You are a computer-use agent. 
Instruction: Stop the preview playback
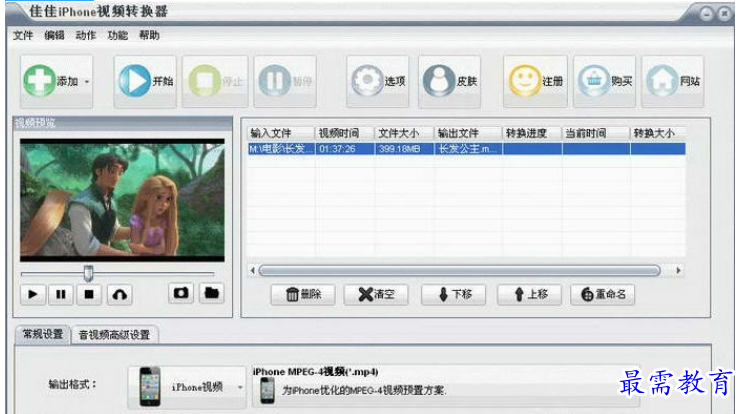89,294
